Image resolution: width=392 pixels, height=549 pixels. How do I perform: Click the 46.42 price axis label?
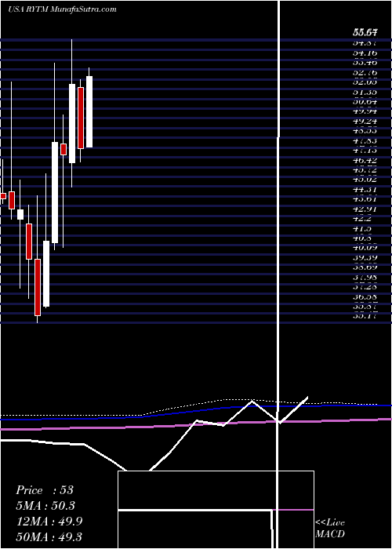(365, 160)
